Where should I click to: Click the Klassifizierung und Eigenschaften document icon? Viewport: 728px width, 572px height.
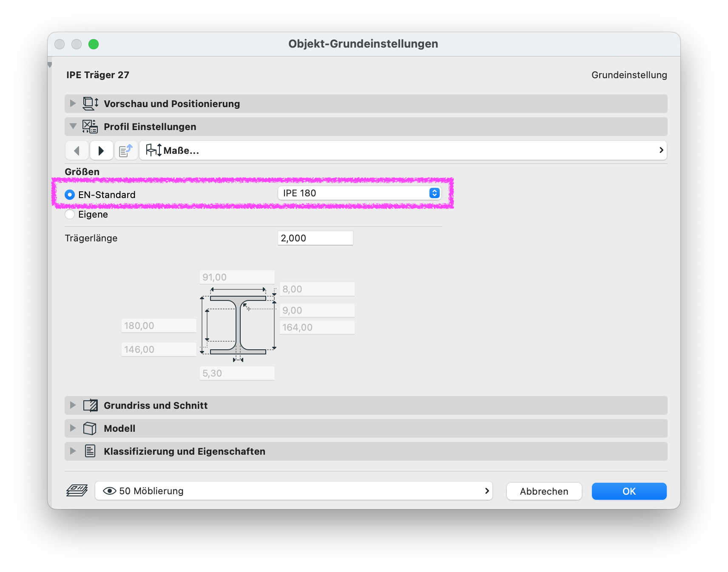point(90,451)
